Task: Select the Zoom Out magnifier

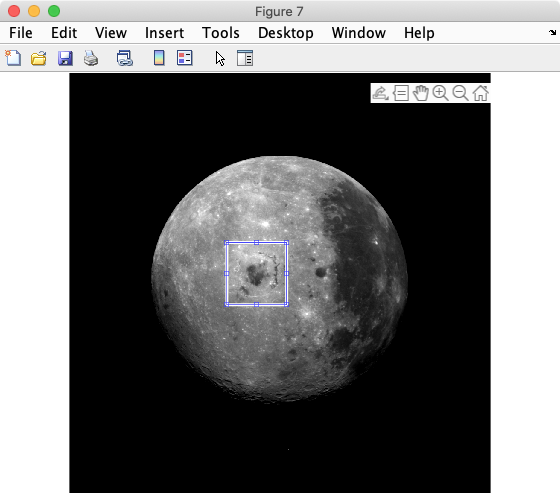Action: click(x=460, y=93)
